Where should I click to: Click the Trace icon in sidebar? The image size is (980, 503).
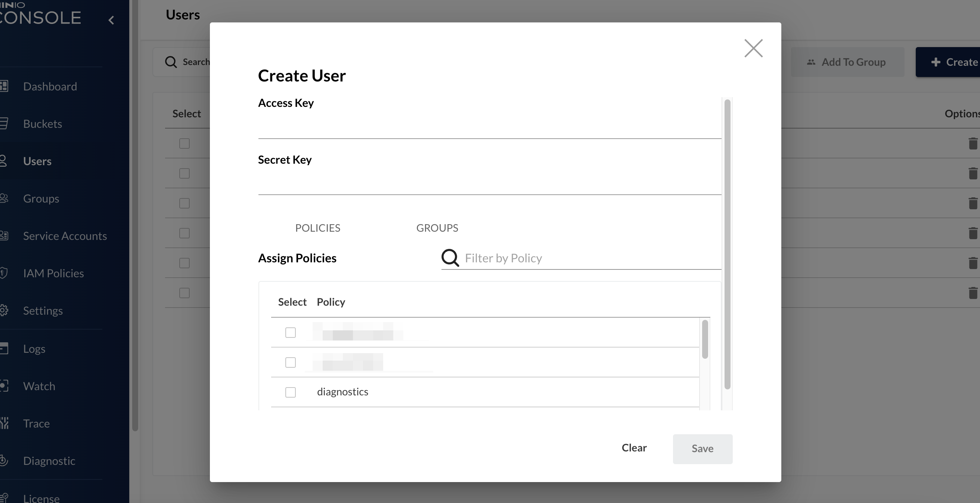pos(4,423)
